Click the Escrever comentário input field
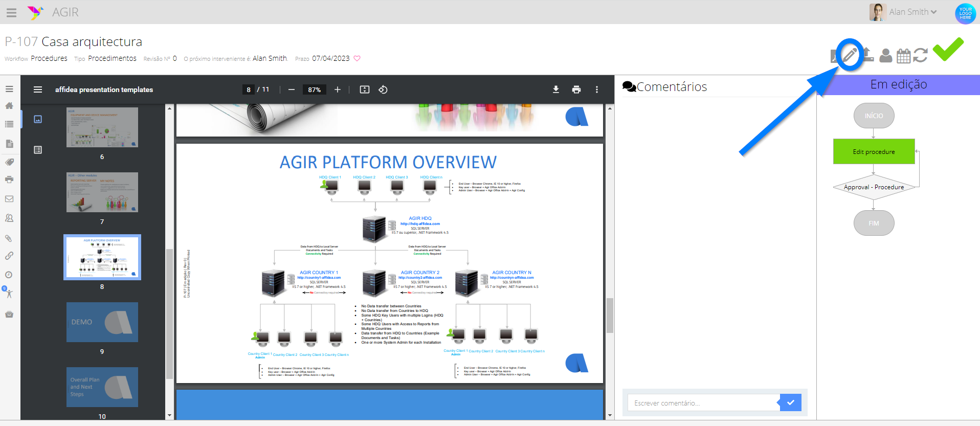Screen dimensions: 980x426 [x=702, y=403]
